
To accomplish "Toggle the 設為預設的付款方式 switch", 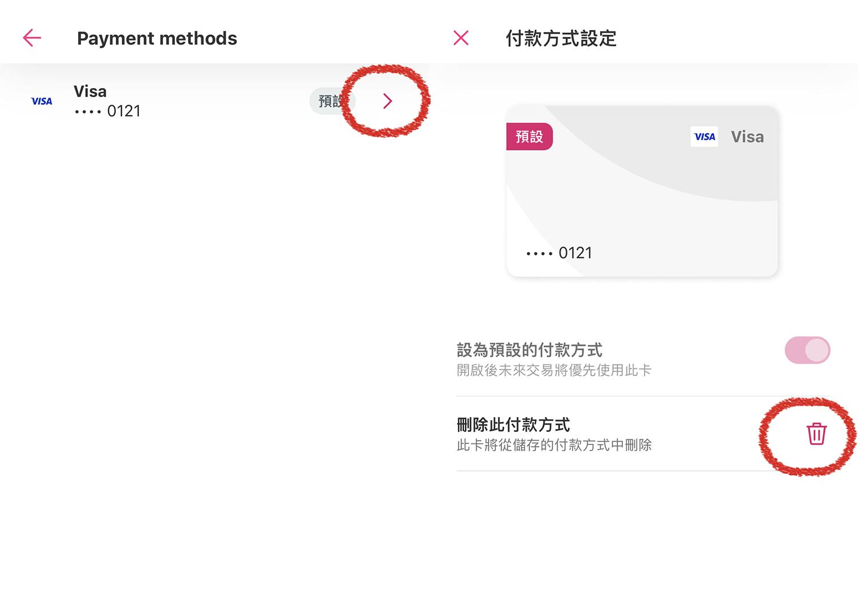I will tap(807, 350).
